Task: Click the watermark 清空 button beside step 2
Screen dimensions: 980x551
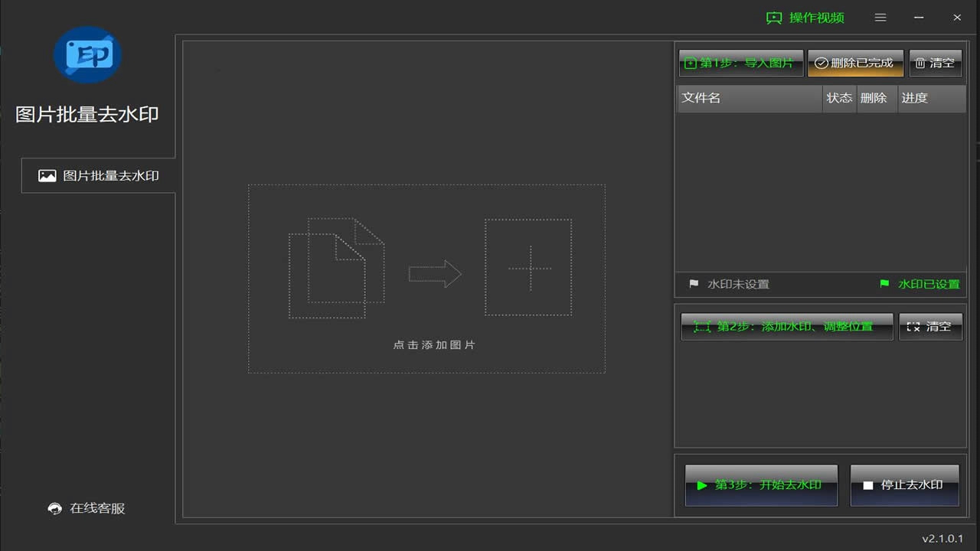Action: (929, 327)
